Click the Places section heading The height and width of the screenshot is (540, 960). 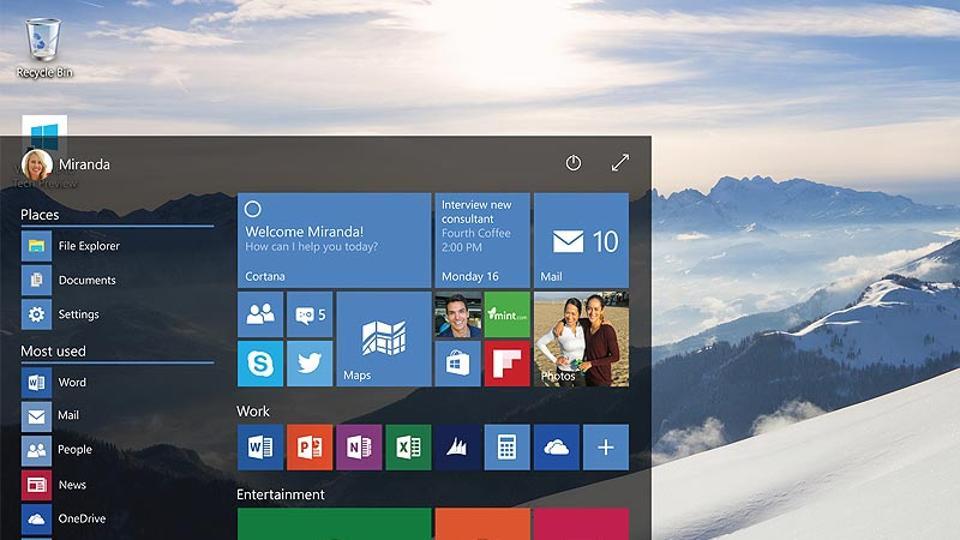[x=40, y=215]
